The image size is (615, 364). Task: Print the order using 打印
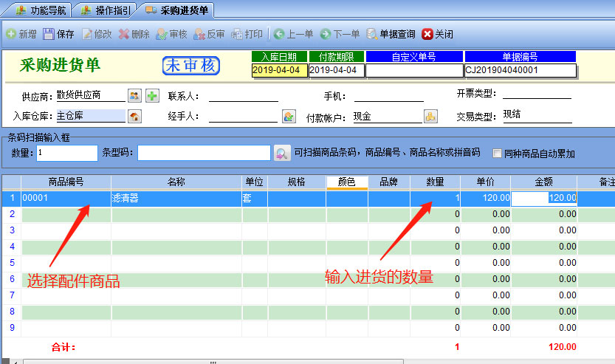point(247,34)
